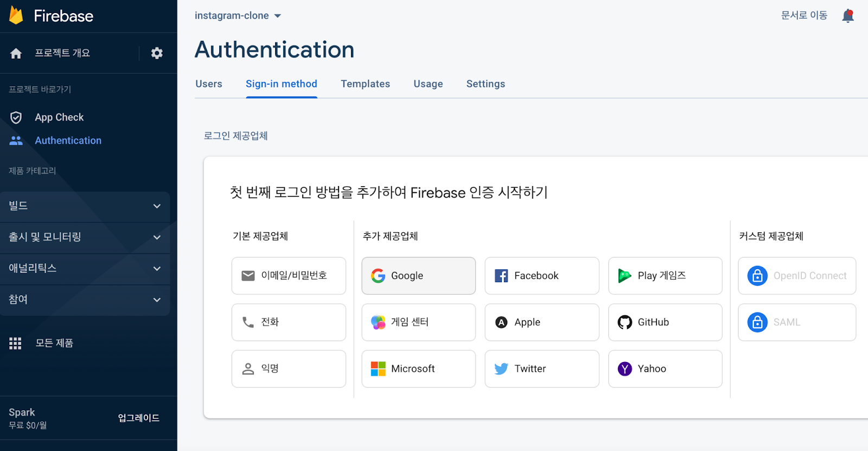Click the 제품 카테고리 heading

pos(33,171)
